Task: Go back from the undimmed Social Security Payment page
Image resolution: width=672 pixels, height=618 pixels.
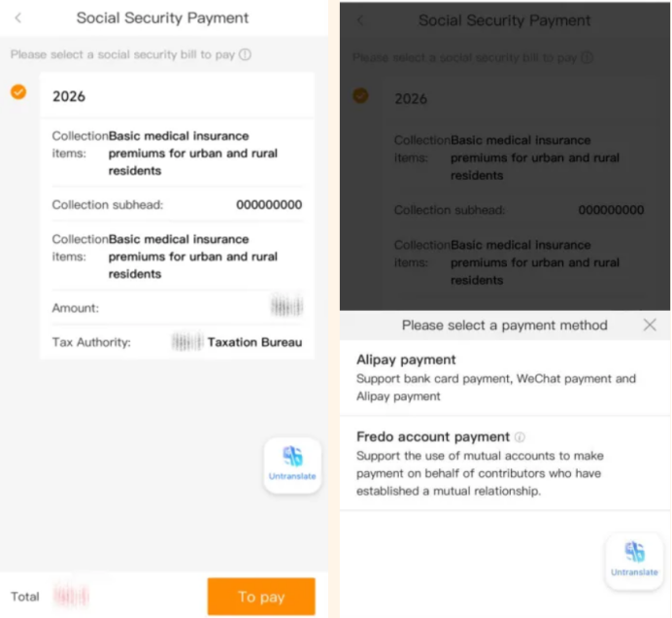Action: 18,17
